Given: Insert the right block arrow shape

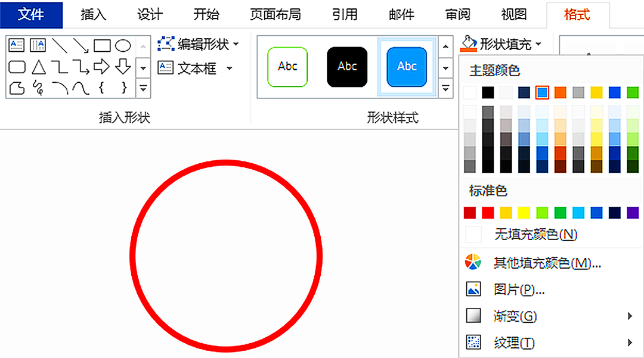Looking at the screenshot, I should (x=101, y=67).
